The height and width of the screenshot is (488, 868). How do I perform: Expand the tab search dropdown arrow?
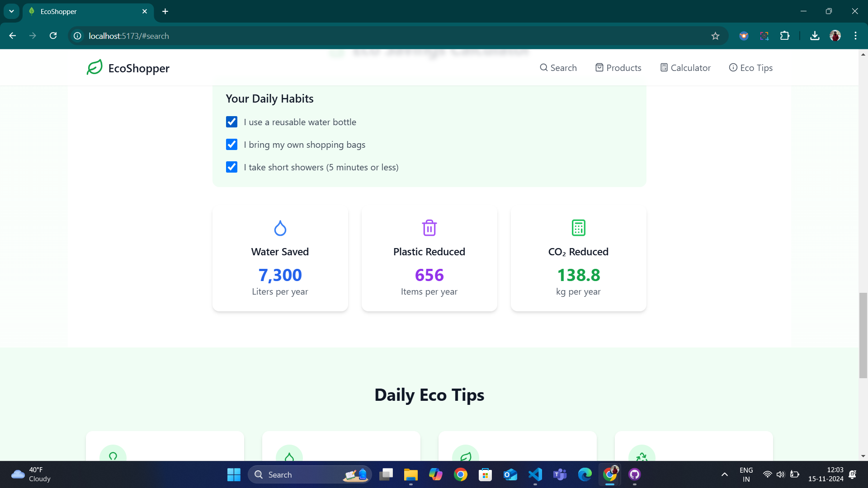point(11,11)
